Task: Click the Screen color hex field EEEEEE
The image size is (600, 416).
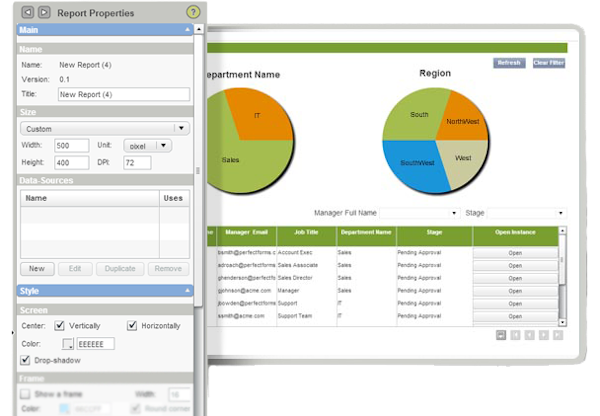Action: (96, 344)
